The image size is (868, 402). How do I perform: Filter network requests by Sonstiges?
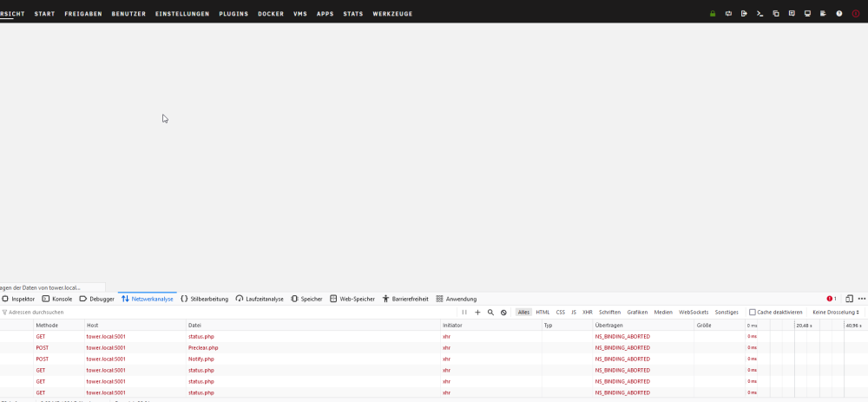click(x=727, y=313)
